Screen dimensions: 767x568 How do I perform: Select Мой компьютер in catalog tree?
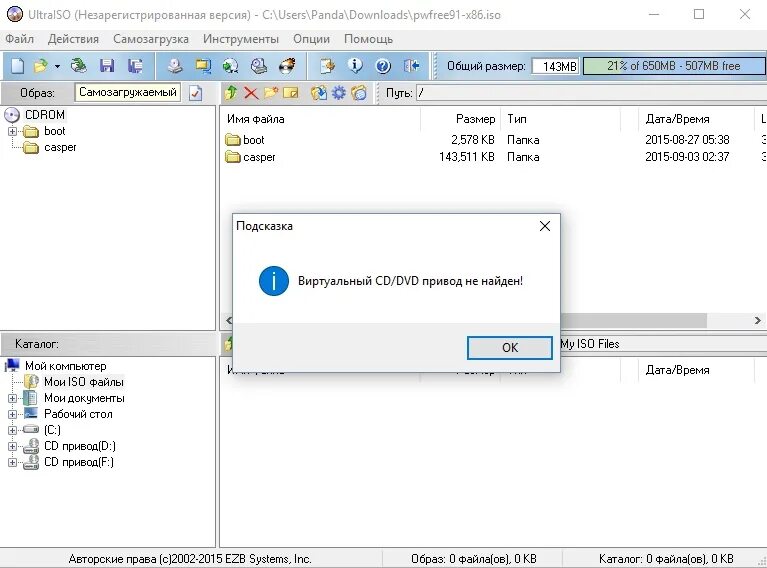pyautogui.click(x=66, y=366)
